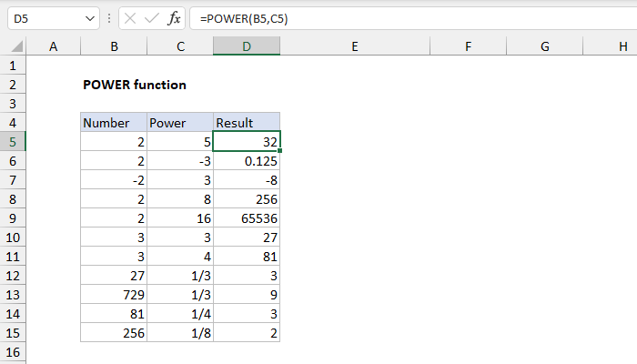Select number cell showing 27 in row 12
This screenshot has height=364, width=637.
pyautogui.click(x=114, y=276)
